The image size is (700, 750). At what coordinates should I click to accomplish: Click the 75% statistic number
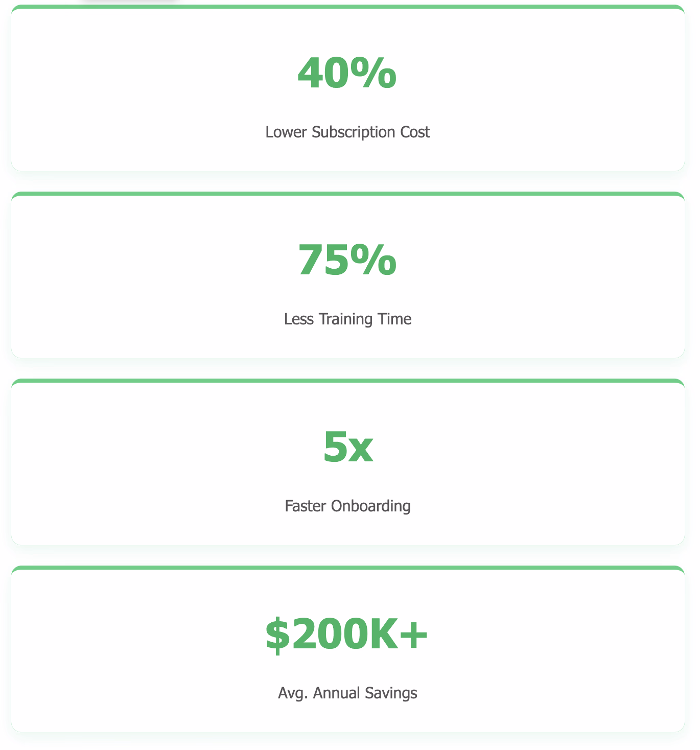point(347,261)
